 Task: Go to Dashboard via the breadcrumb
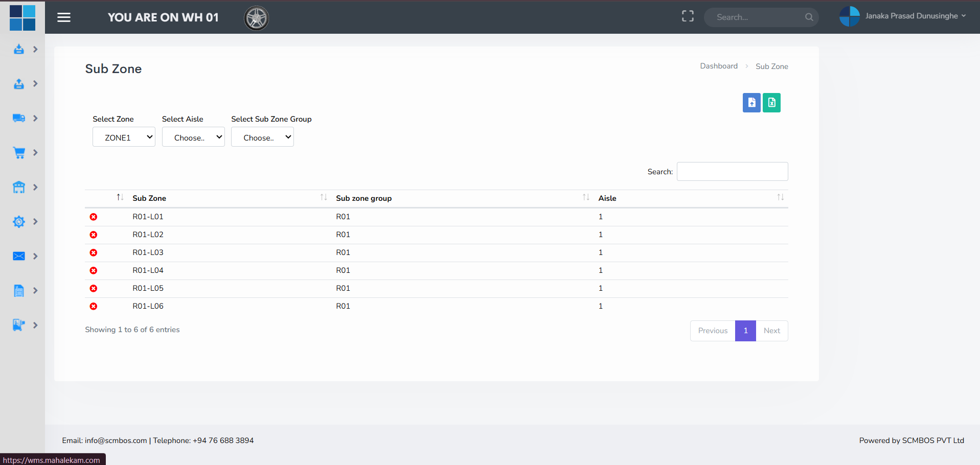click(x=718, y=66)
